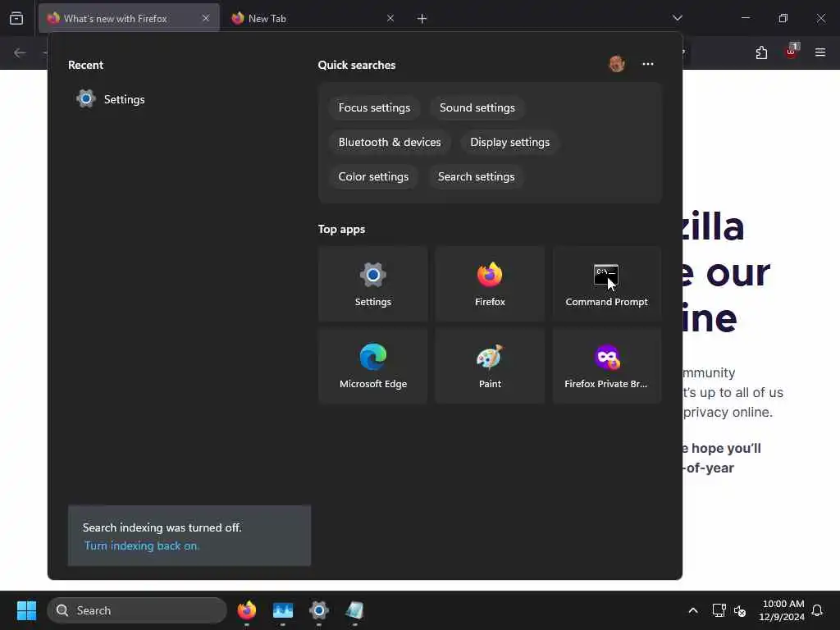Click Turn indexing back on link
This screenshot has width=840, height=630.
point(141,546)
